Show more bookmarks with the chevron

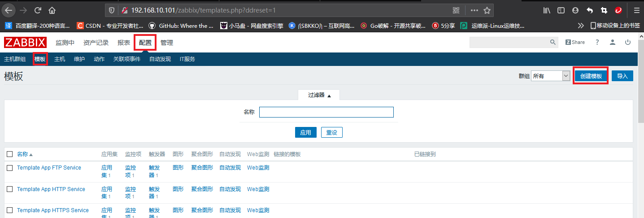[581, 26]
